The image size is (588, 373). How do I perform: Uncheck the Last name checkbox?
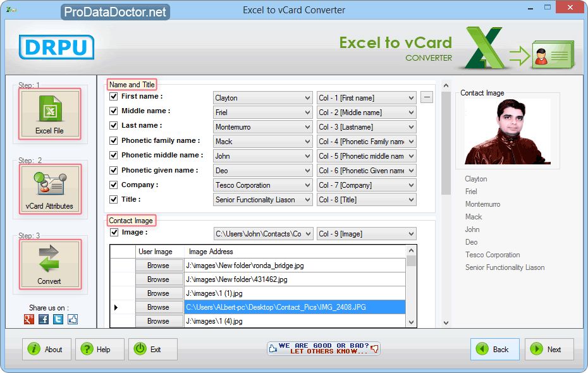coord(114,126)
